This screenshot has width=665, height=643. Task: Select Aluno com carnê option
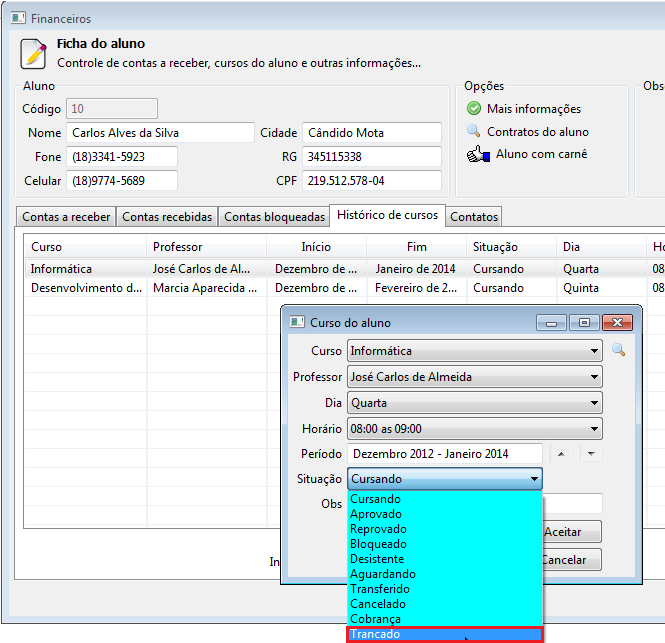[x=542, y=154]
